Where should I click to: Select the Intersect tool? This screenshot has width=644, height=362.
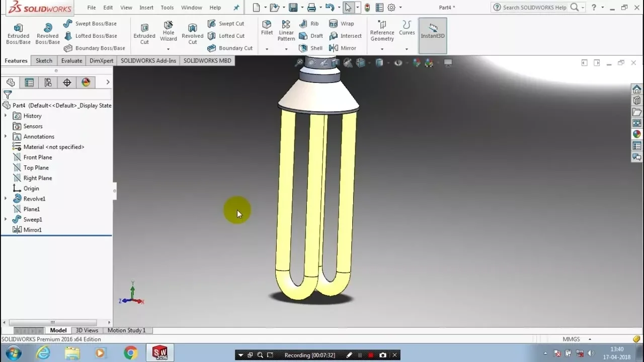345,36
